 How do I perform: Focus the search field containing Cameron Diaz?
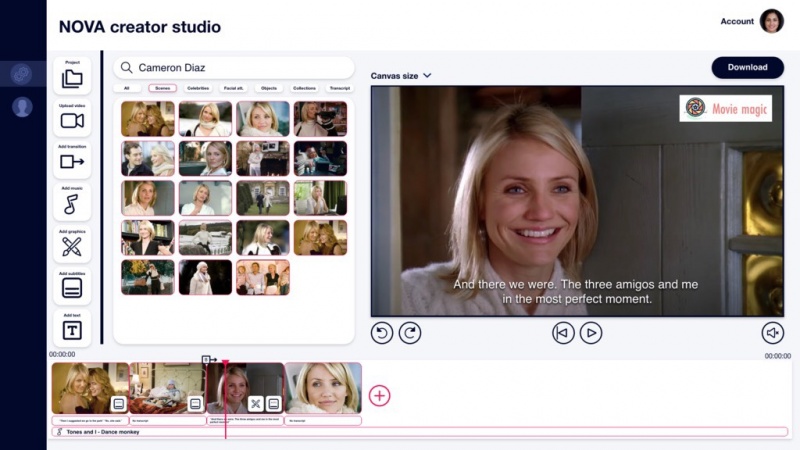(234, 67)
